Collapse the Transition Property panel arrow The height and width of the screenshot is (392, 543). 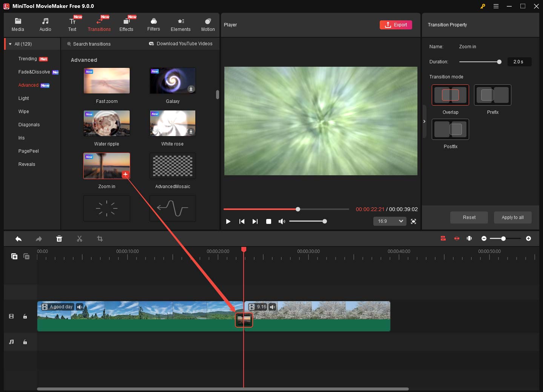(424, 121)
